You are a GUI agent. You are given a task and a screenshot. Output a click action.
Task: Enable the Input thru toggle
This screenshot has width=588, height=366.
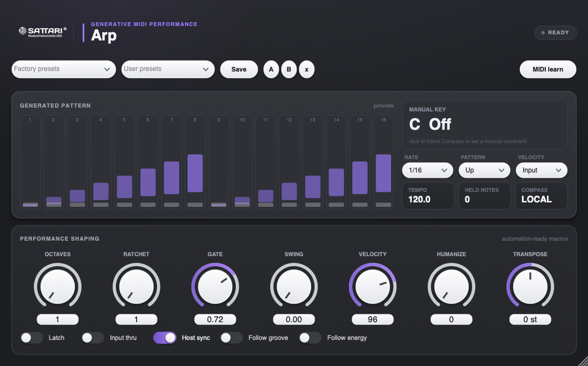[x=93, y=338]
